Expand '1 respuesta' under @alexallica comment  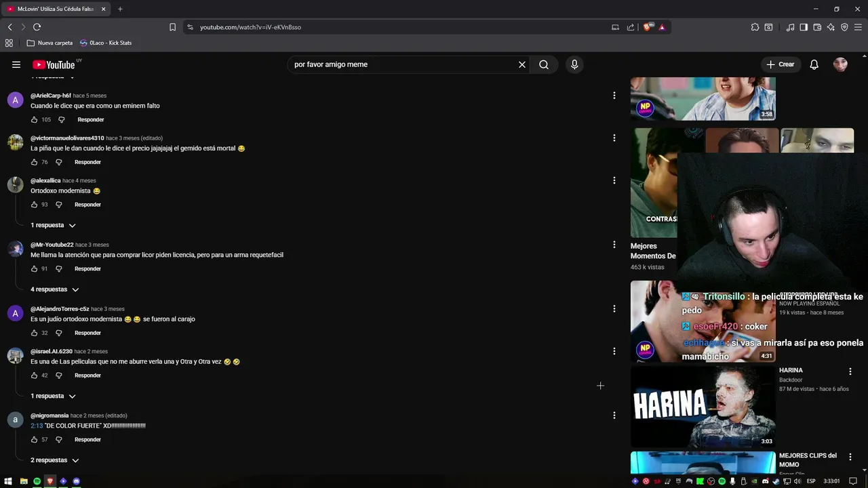(x=53, y=225)
